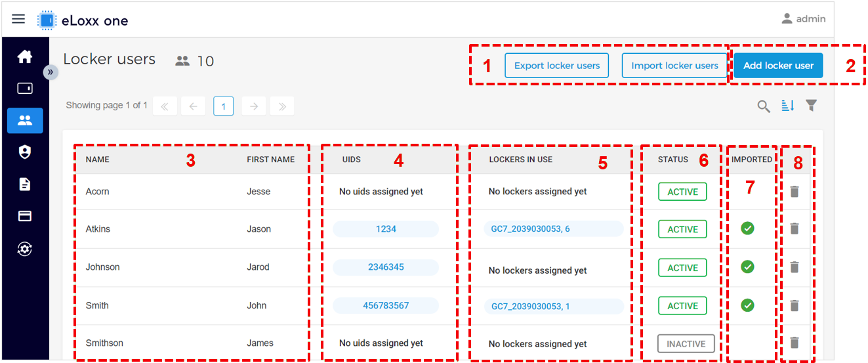
Task: Select the Johnson name cell
Action: point(103,267)
